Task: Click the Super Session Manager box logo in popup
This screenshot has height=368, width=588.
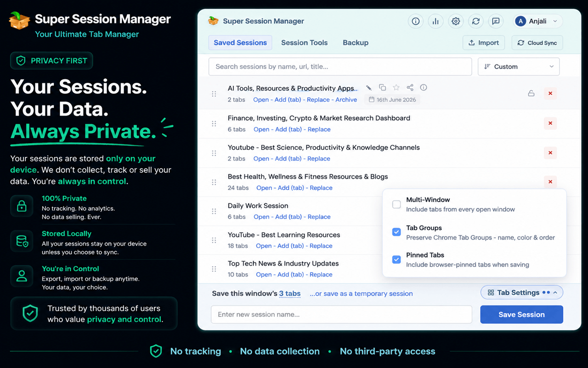Action: tap(213, 21)
